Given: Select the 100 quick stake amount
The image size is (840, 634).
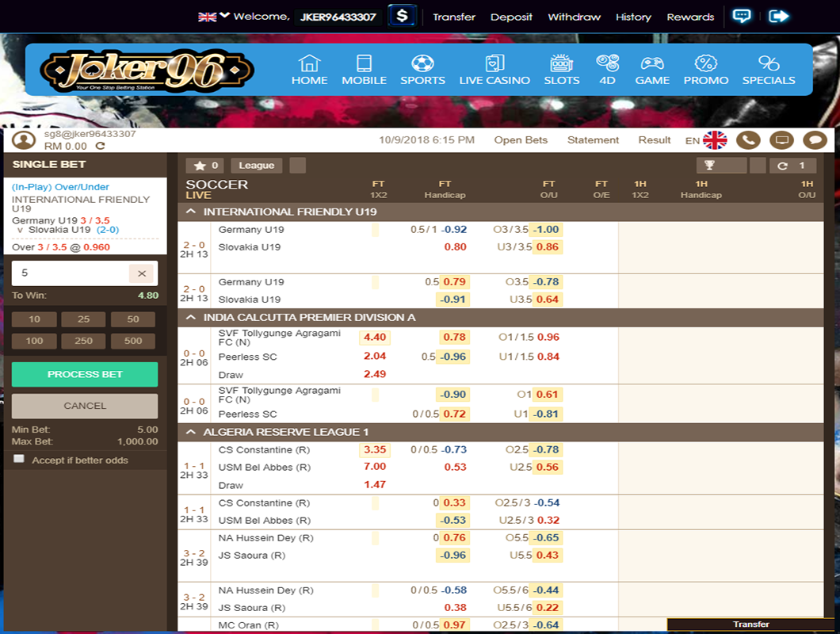Looking at the screenshot, I should (34, 341).
